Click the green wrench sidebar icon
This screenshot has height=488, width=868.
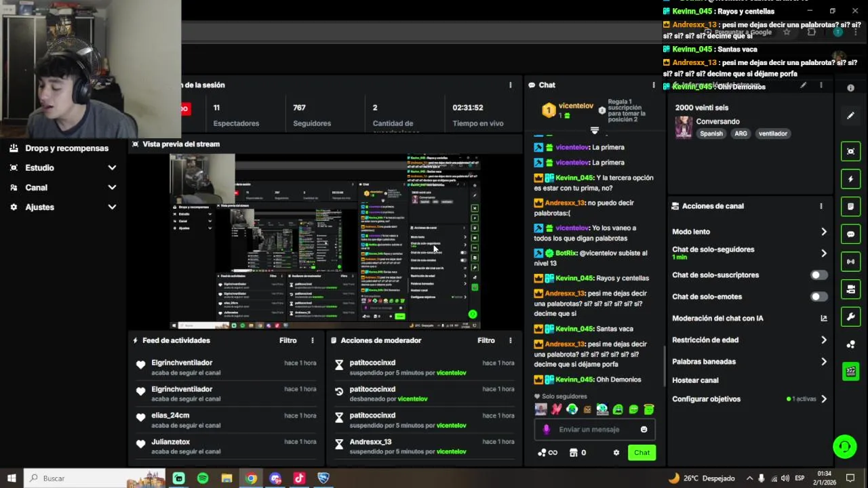[x=850, y=317]
